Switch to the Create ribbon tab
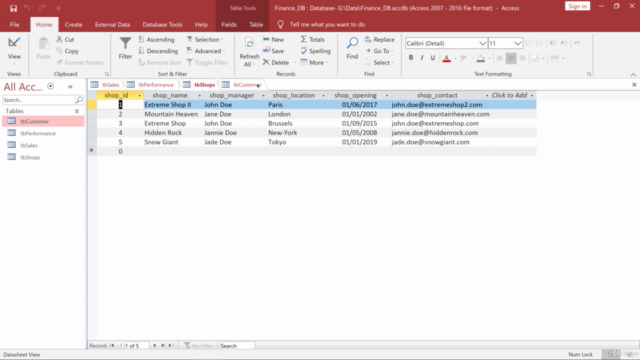 73,24
